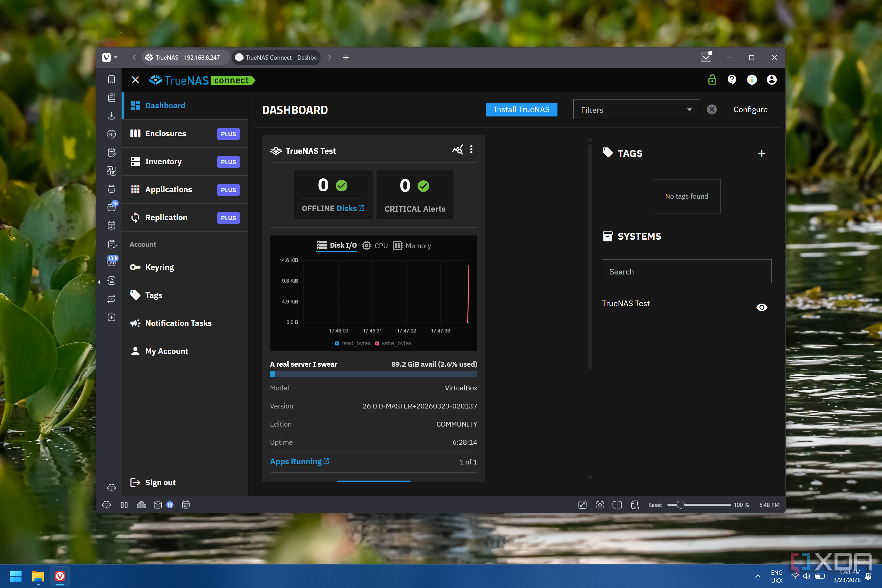
Task: Click the Configure button
Action: click(750, 109)
